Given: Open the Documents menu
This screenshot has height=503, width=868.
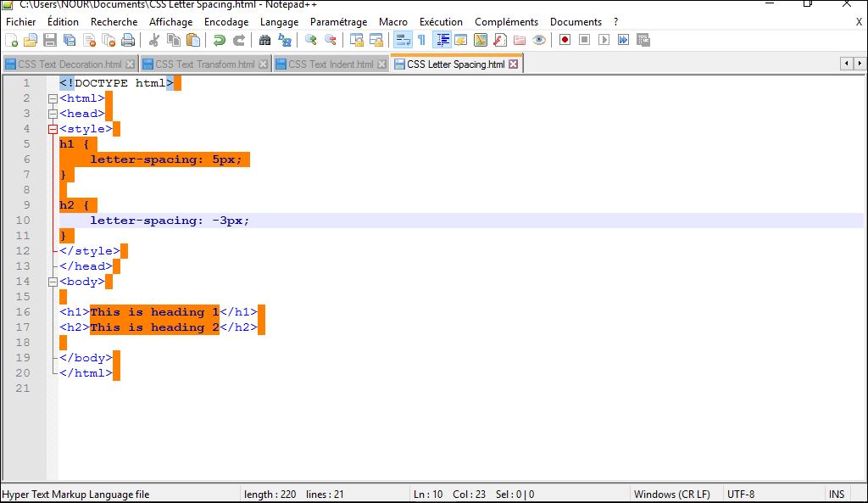Looking at the screenshot, I should click(576, 21).
